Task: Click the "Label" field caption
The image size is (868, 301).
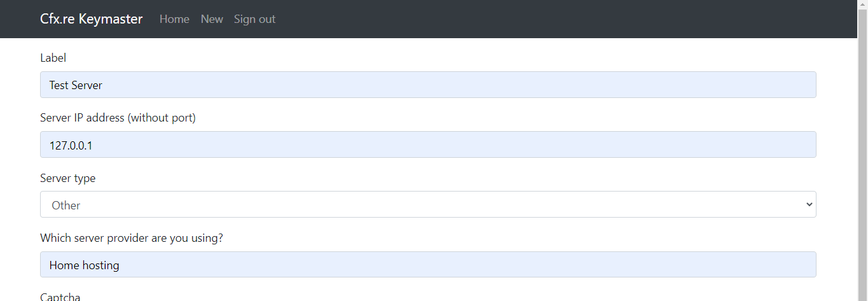Action: (53, 58)
